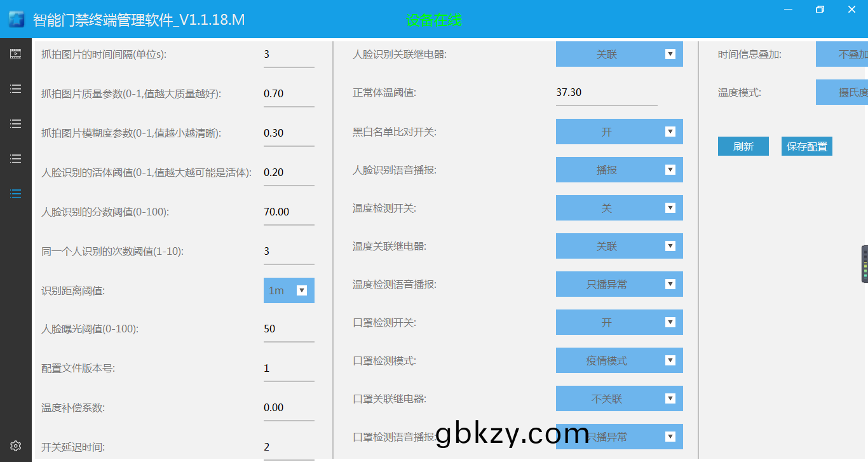The height and width of the screenshot is (462, 868).
Task: Toggle the 黑白名单比对开关 dropdown
Action: [619, 132]
